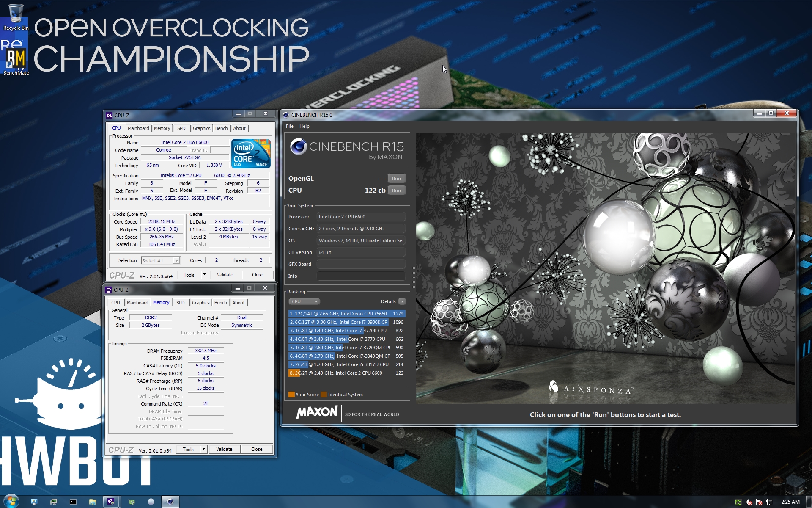Open Mainboard tab in lower CPU-Z

137,303
